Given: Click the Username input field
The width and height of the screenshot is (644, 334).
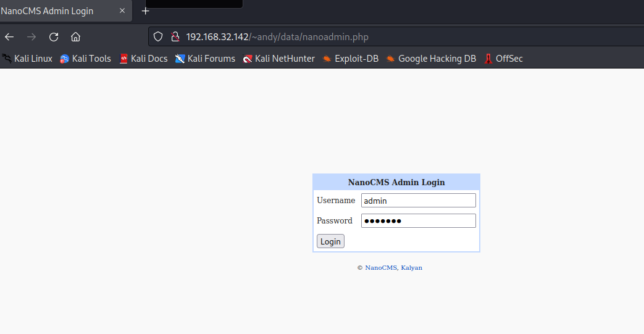Looking at the screenshot, I should [418, 201].
